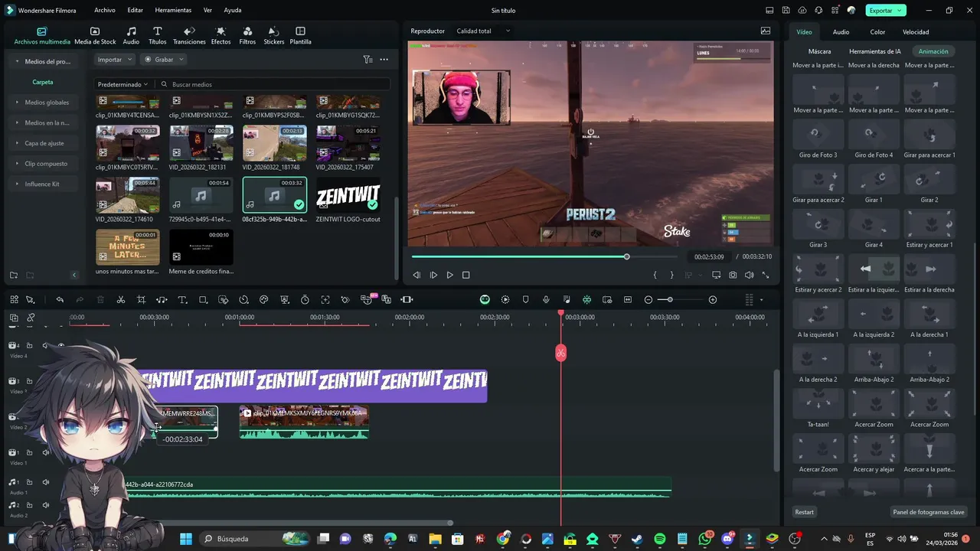980x551 pixels.
Task: Click the stopwatch duration icon in timeline toolbar
Action: [x=305, y=300]
